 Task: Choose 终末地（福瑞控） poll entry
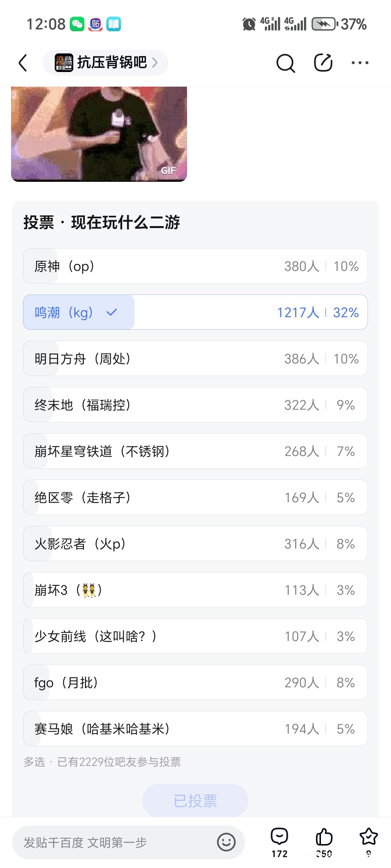(x=195, y=405)
